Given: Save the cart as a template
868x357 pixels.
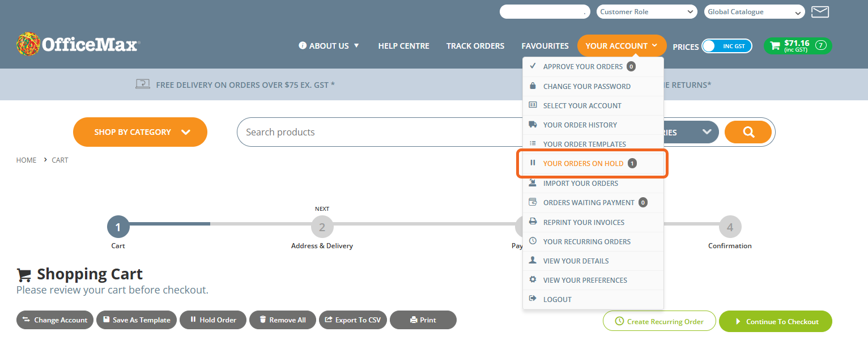Looking at the screenshot, I should 136,320.
